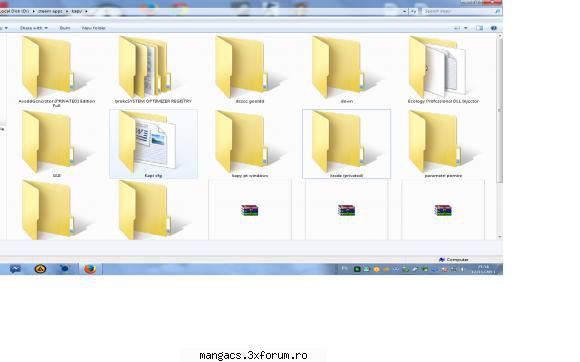This screenshot has width=580, height=362.
Task: Open the Firefox icon on the taskbar
Action: (x=90, y=269)
